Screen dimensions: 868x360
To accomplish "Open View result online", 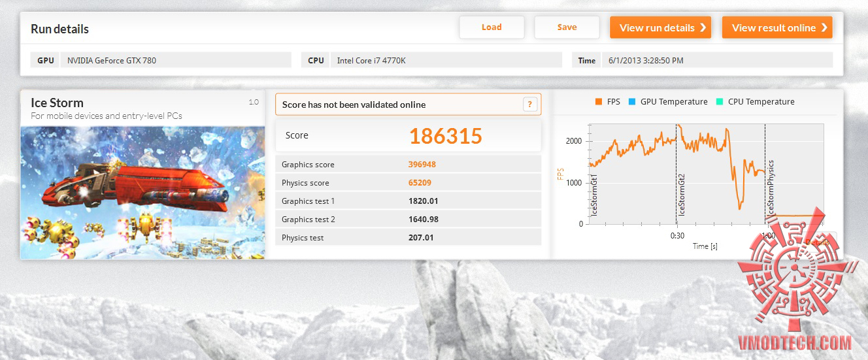I will pos(777,27).
